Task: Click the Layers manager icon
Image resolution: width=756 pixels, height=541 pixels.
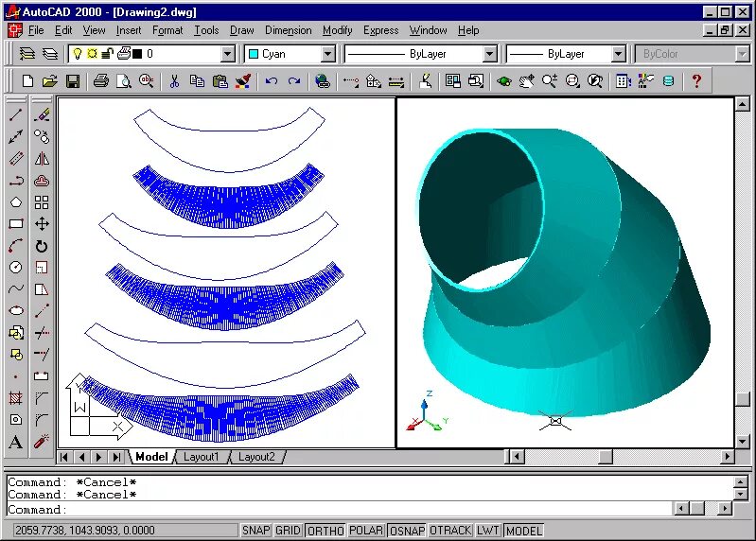Action: pos(49,54)
